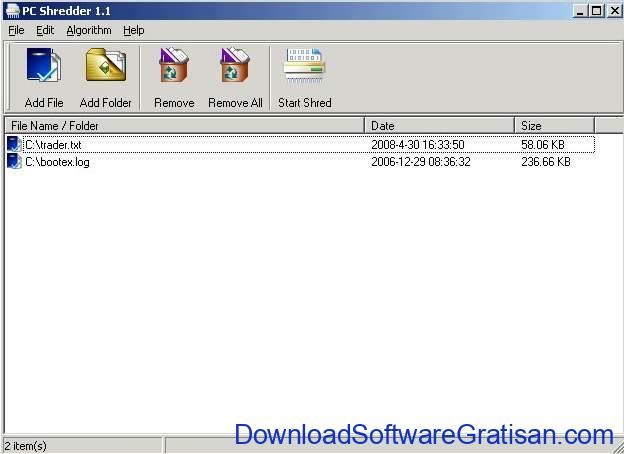Sort list by Size column header
624x454 pixels.
coord(555,126)
